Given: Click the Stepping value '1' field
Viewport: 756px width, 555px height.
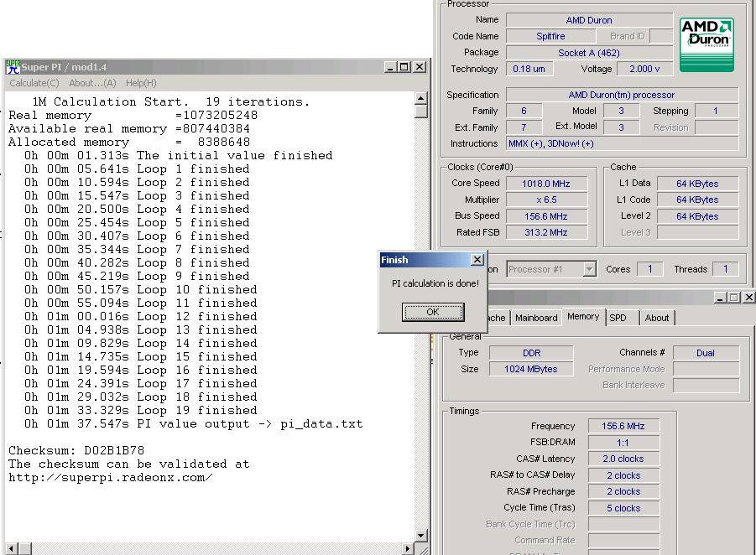Looking at the screenshot, I should [x=716, y=112].
